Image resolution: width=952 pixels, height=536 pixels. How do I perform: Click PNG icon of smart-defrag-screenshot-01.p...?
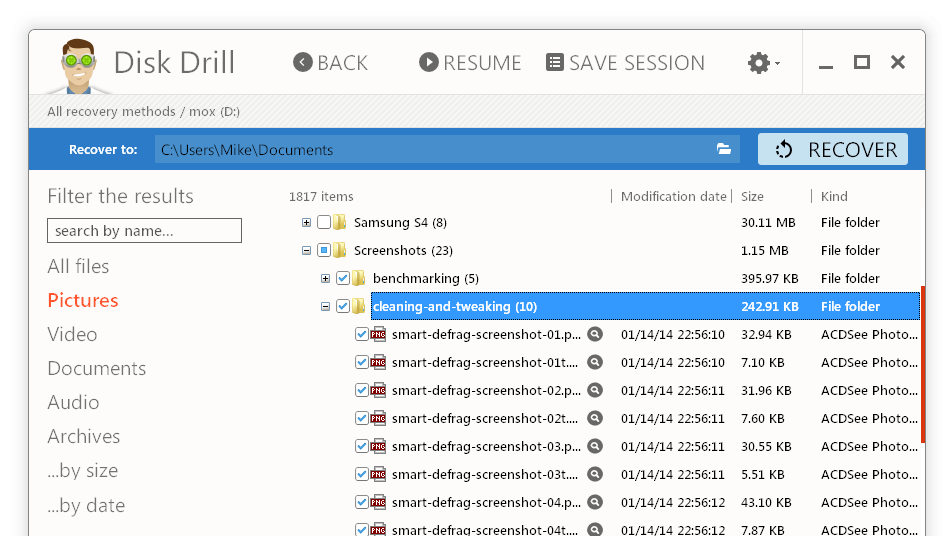click(378, 334)
